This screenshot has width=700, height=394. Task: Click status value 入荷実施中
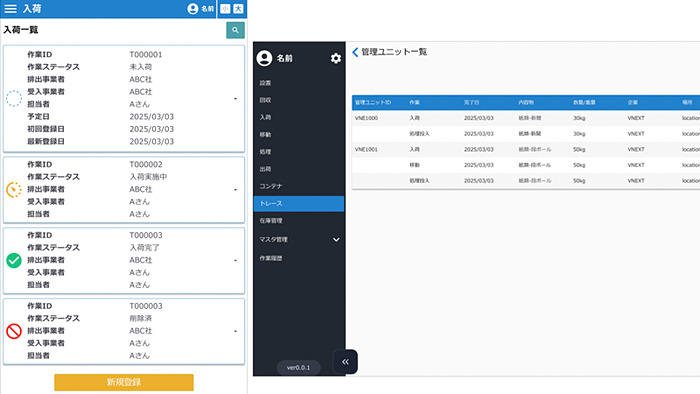pos(148,177)
